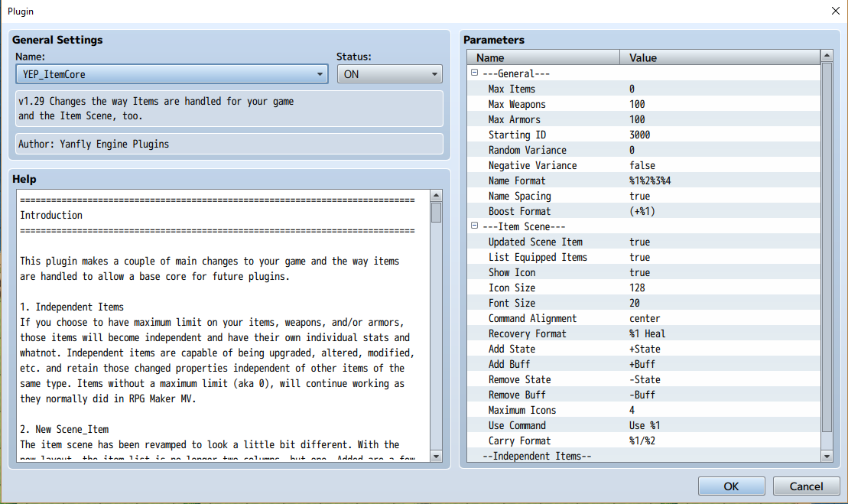Select the Icon Size parameter
Viewport: 848px width, 504px height.
coord(644,288)
